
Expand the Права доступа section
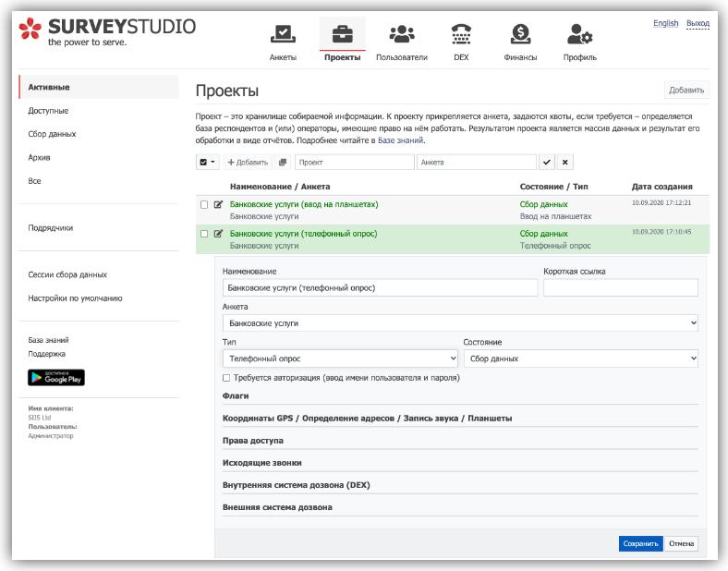pyautogui.click(x=252, y=441)
